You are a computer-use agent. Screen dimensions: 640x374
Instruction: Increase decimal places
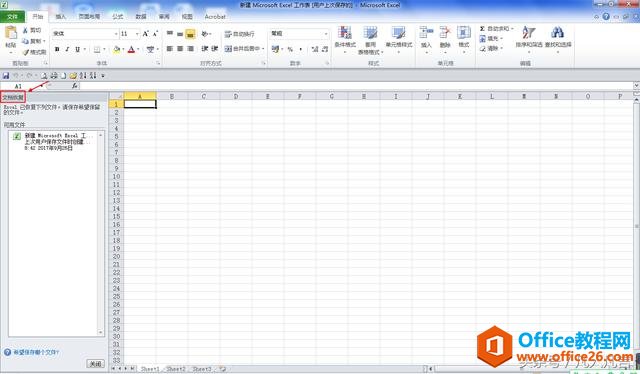pos(315,49)
